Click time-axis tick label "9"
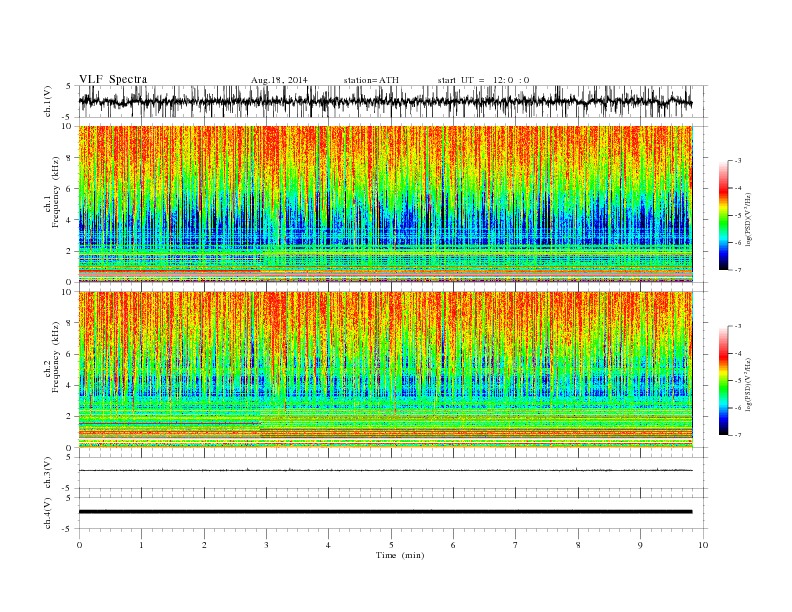The height and width of the screenshot is (612, 792). pos(640,545)
